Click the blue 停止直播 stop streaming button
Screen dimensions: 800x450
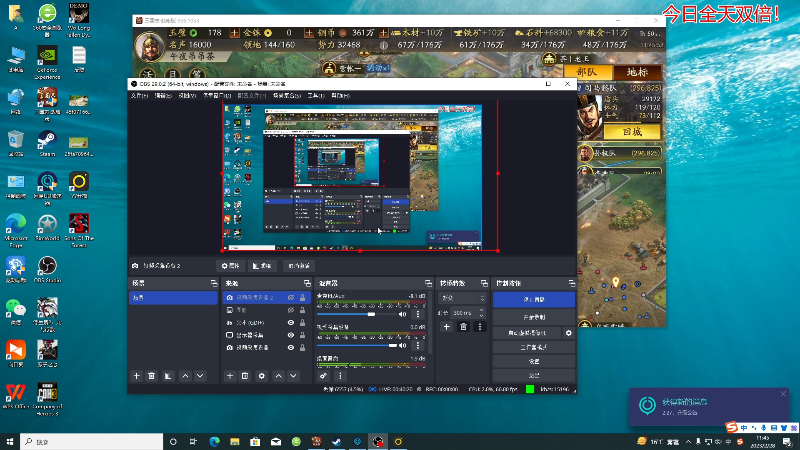pyautogui.click(x=534, y=299)
